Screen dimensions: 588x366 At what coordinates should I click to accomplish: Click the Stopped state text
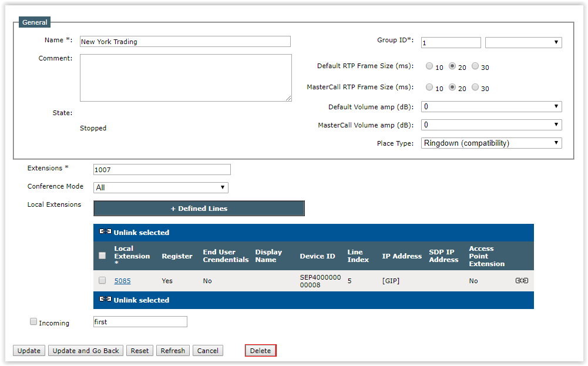point(93,128)
